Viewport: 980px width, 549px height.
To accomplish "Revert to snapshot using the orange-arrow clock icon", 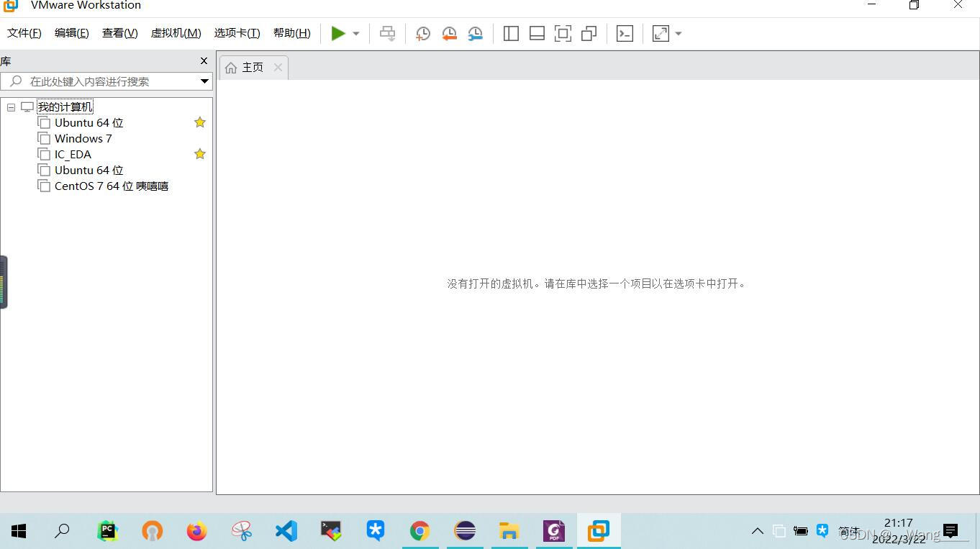I will [449, 34].
